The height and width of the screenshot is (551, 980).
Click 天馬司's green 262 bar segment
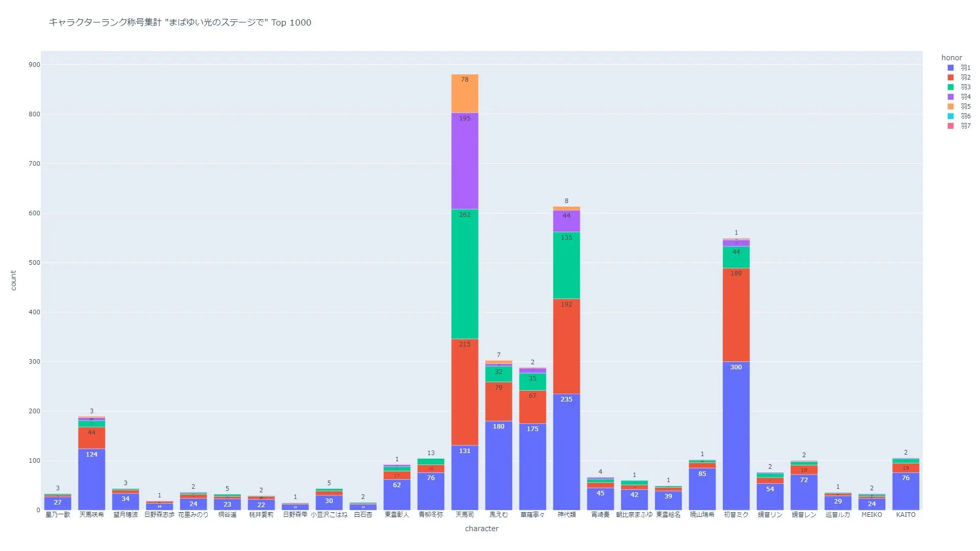pyautogui.click(x=464, y=274)
